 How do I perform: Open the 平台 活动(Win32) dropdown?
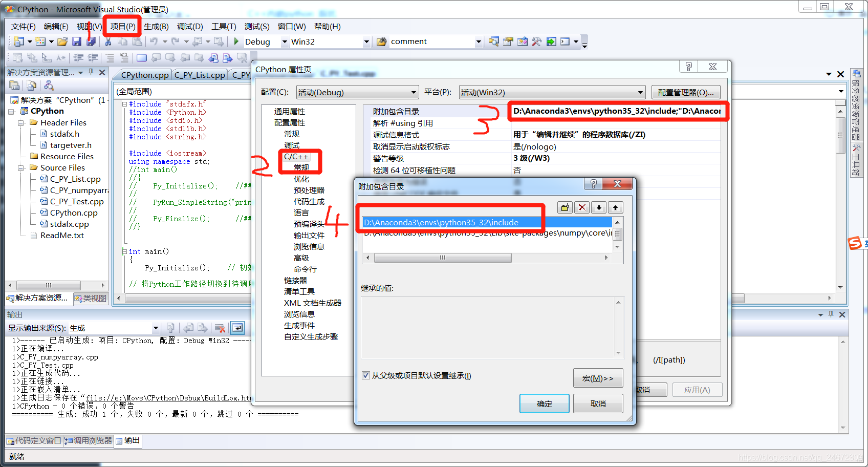640,93
